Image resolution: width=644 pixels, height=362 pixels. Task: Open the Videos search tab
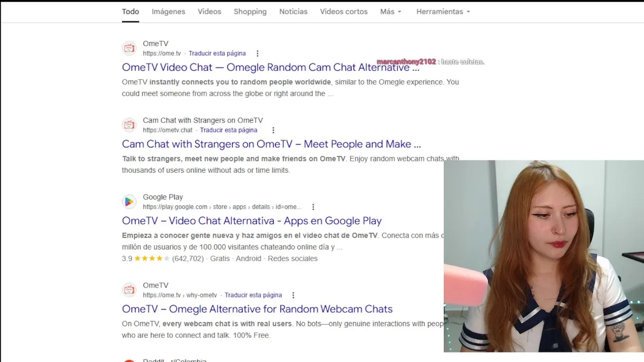coord(209,12)
